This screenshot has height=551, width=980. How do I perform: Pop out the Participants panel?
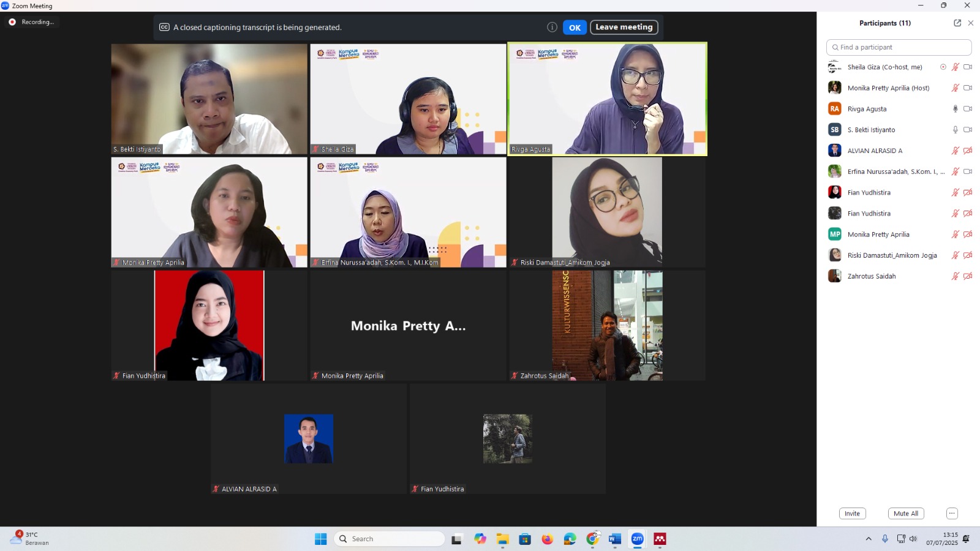(x=957, y=23)
